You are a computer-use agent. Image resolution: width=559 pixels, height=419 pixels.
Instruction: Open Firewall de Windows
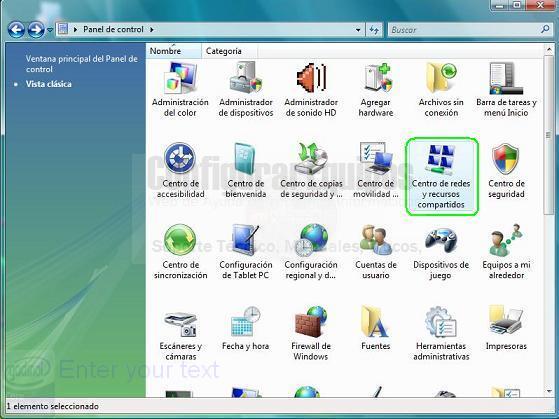311,333
